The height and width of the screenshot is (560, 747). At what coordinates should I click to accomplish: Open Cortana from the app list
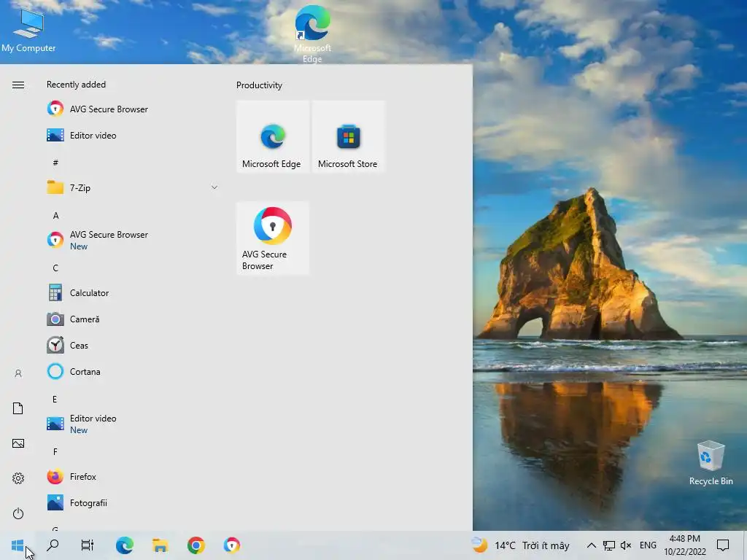click(133, 371)
